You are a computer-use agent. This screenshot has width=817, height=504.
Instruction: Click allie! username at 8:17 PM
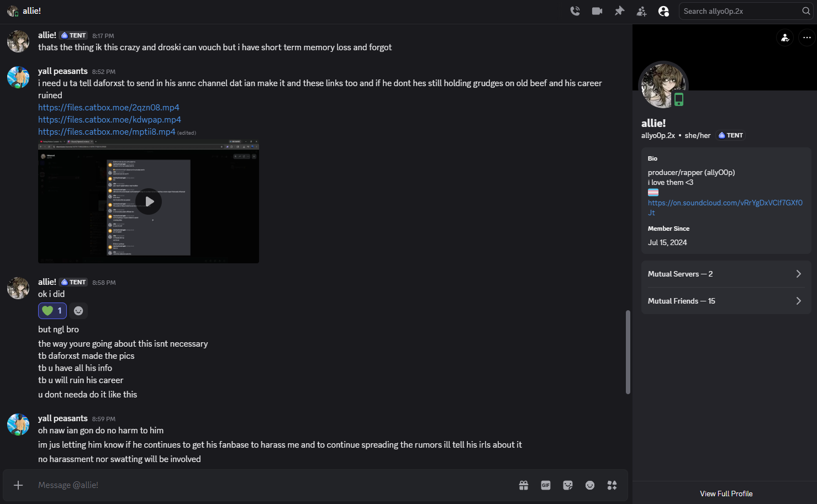point(47,35)
